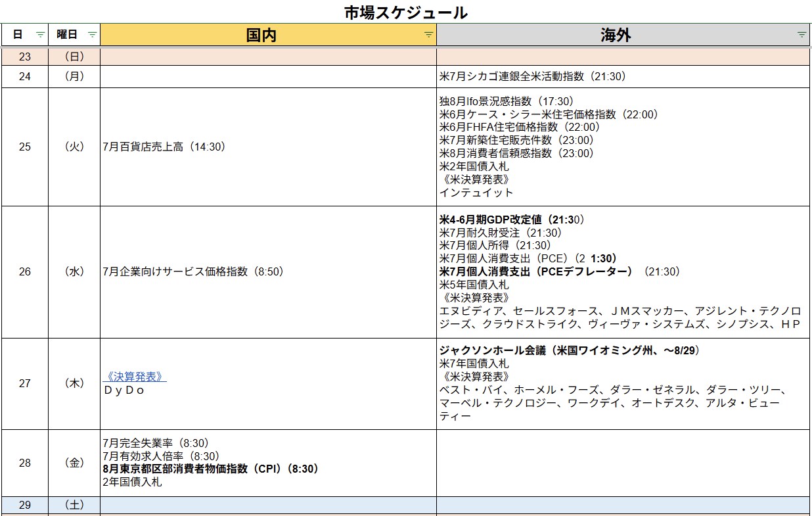Click 米6月FHFA住宅価格指数（22:00） line
Viewport: 812px width, 516px height.
(x=520, y=128)
